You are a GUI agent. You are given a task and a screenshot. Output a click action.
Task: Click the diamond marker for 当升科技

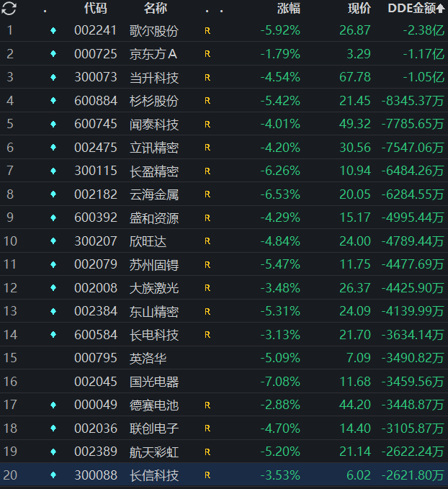click(x=53, y=77)
